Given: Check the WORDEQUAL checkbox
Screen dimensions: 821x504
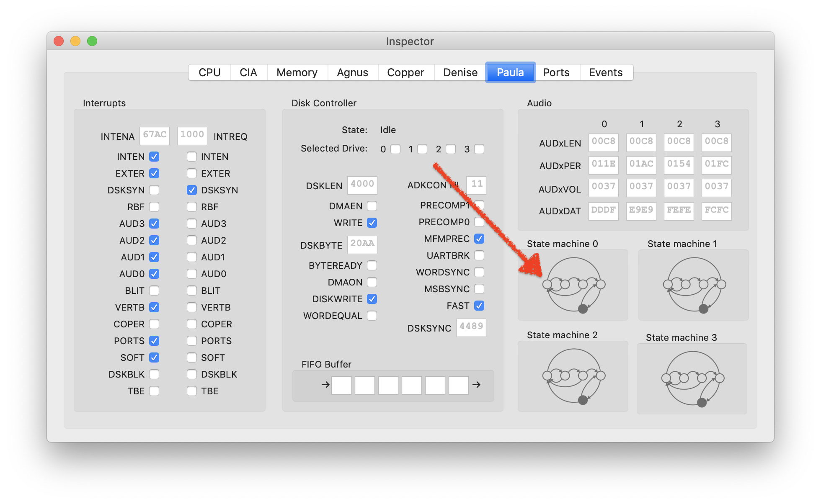Looking at the screenshot, I should pos(372,316).
